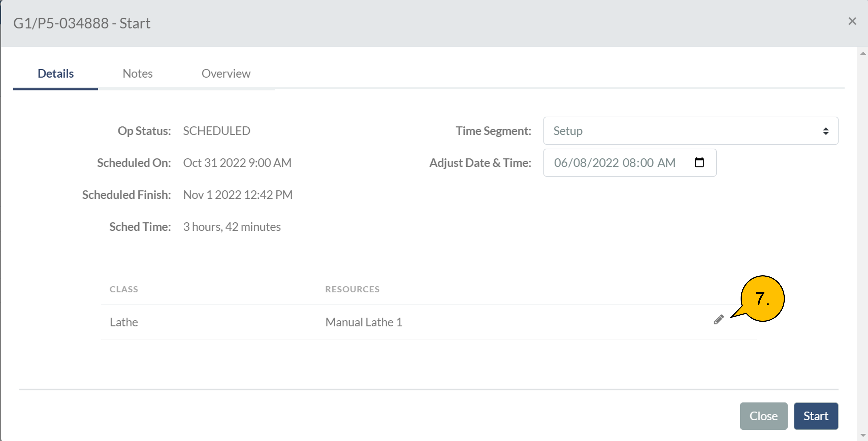Click the Time Segment dropdown arrows
The image size is (868, 441).
click(825, 131)
